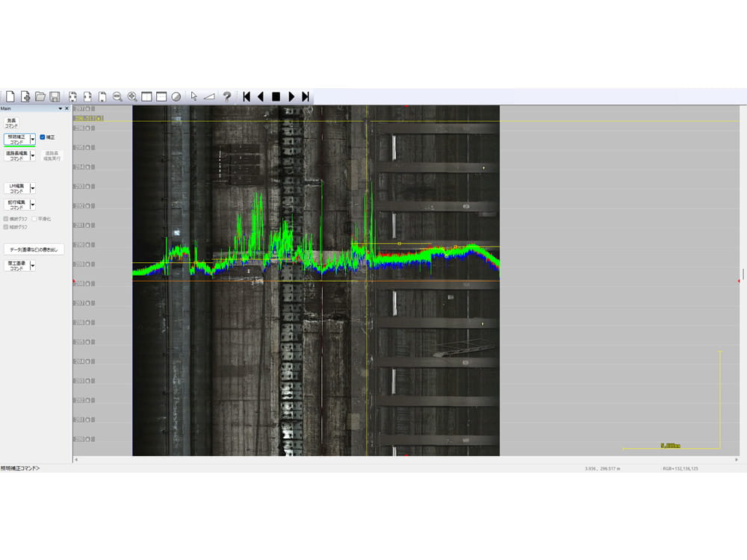Click the データ(画像など)の書き出し button
Screen dimensions: 747x560
[x=34, y=249]
